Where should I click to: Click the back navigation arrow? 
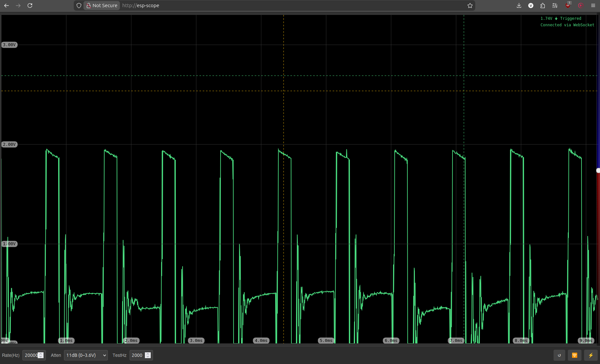[x=6, y=6]
